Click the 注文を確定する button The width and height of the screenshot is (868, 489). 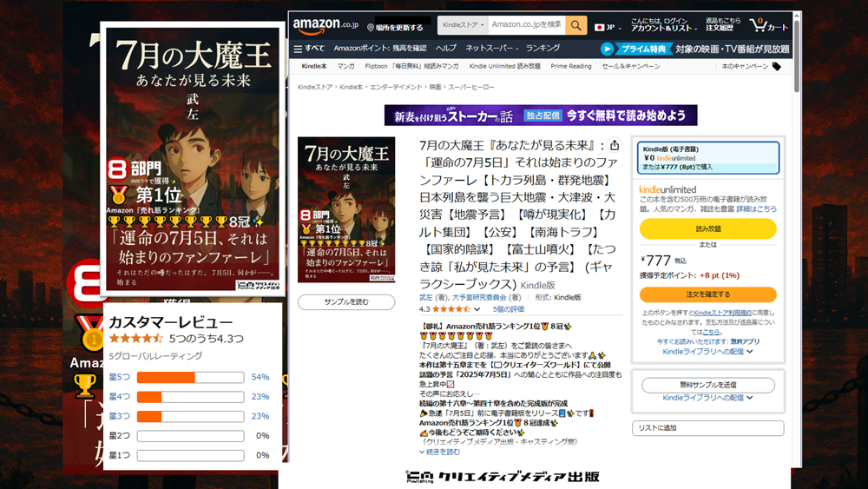tap(708, 294)
